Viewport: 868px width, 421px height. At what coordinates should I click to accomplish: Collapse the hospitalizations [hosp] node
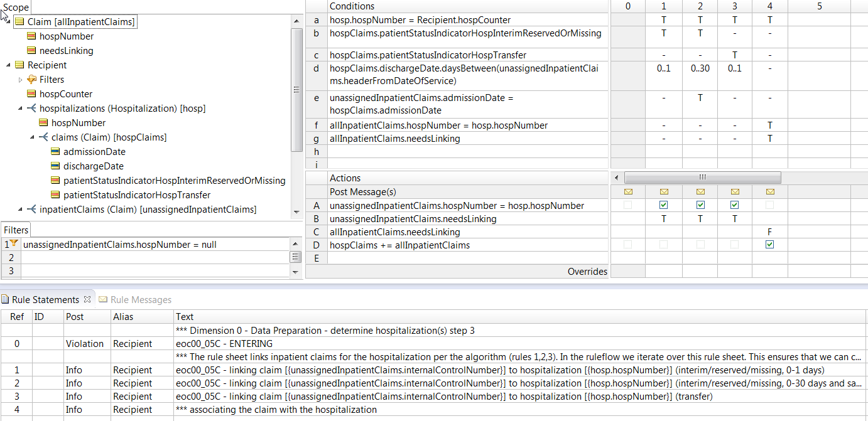(20, 109)
